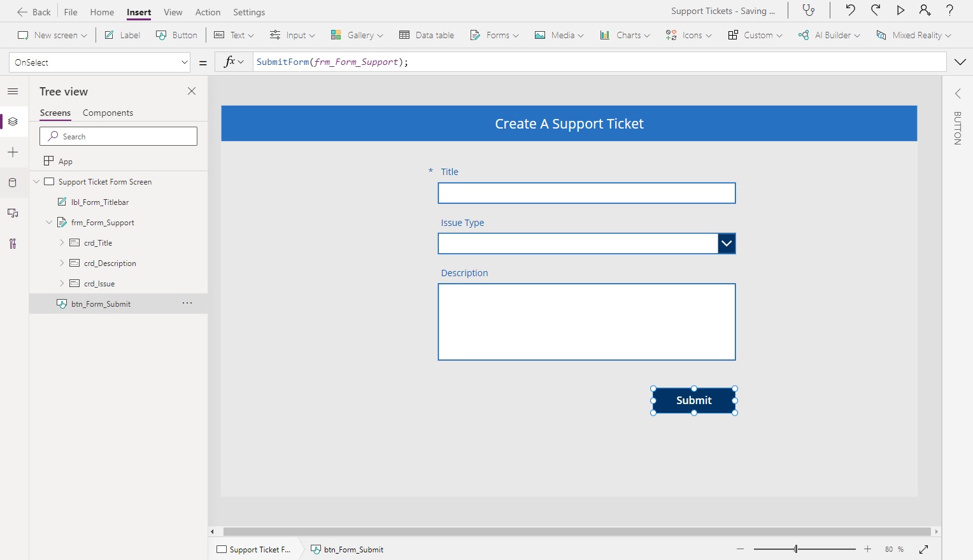Switch to the Components tab
The width and height of the screenshot is (973, 560).
tap(107, 113)
